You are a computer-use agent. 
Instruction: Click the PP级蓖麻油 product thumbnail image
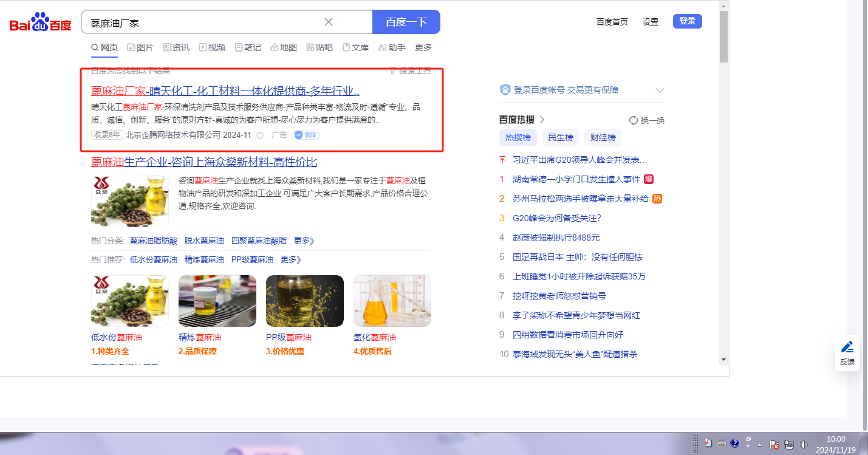coord(305,301)
